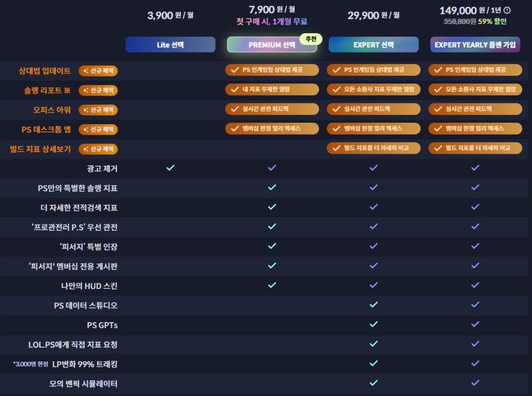Screen dimensions: 532x396
Task: Click Expert Yearly checkmark for 모의 밴픽 시뮬레이터
Action: click(475, 383)
